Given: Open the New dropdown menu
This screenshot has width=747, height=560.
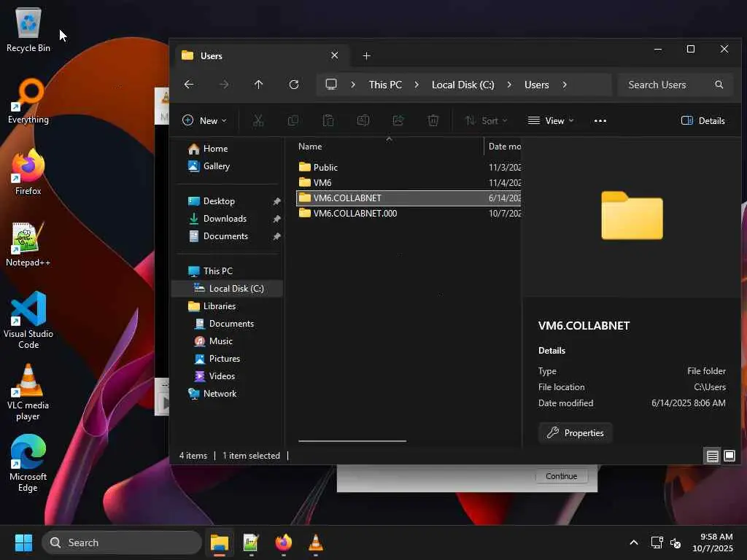Looking at the screenshot, I should coord(204,120).
